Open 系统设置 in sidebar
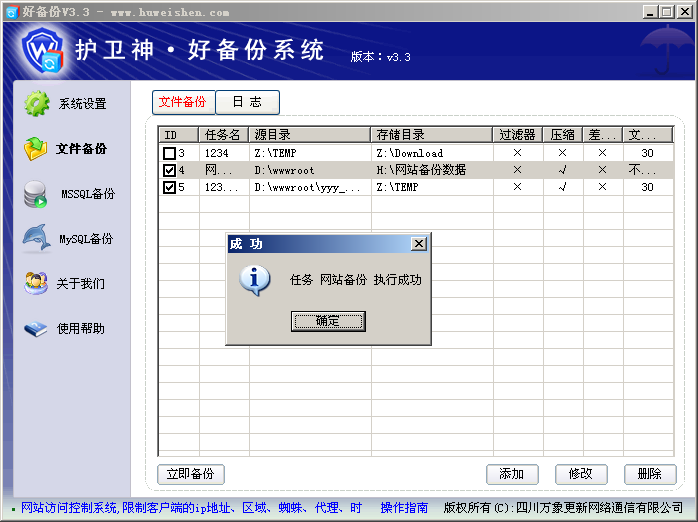The image size is (698, 522). coord(82,104)
